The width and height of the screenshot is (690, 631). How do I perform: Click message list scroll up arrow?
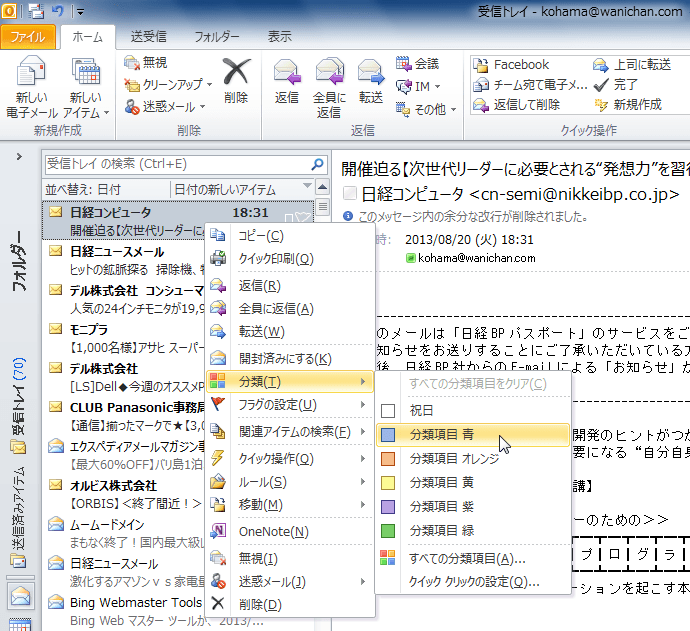pyautogui.click(x=323, y=188)
